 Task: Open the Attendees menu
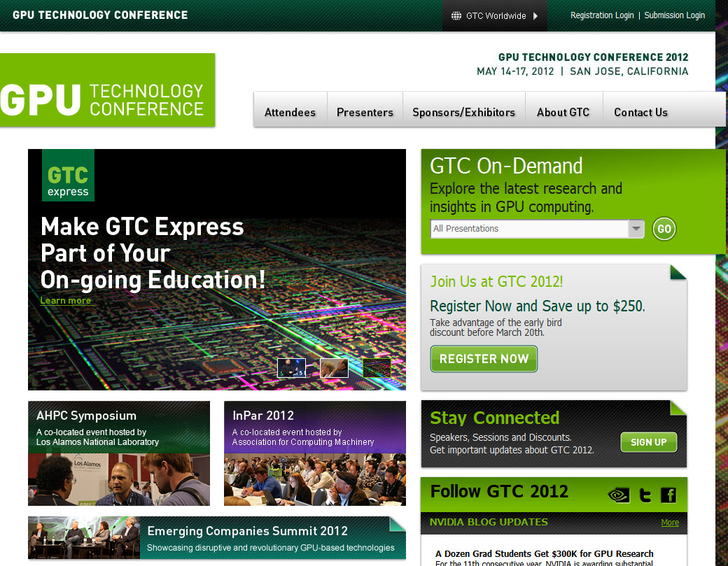tap(290, 112)
